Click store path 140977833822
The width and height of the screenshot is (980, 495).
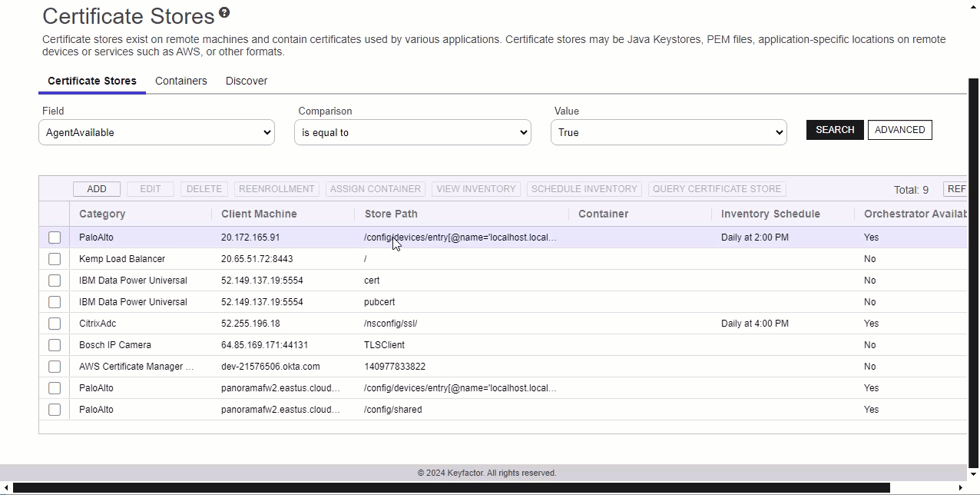coord(395,367)
